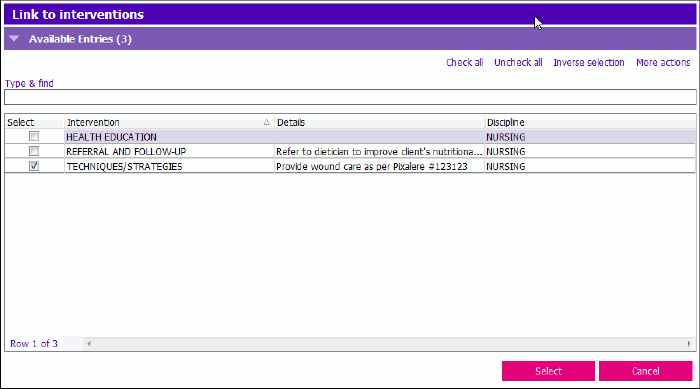
Task: Click NURSING in the TECHNIQUES/STRATEGIES row
Action: (505, 167)
